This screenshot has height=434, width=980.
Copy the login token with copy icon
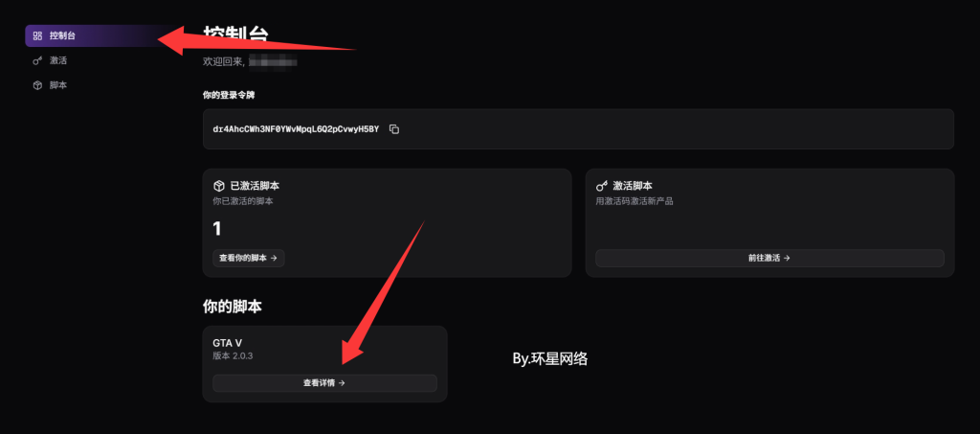tap(393, 129)
